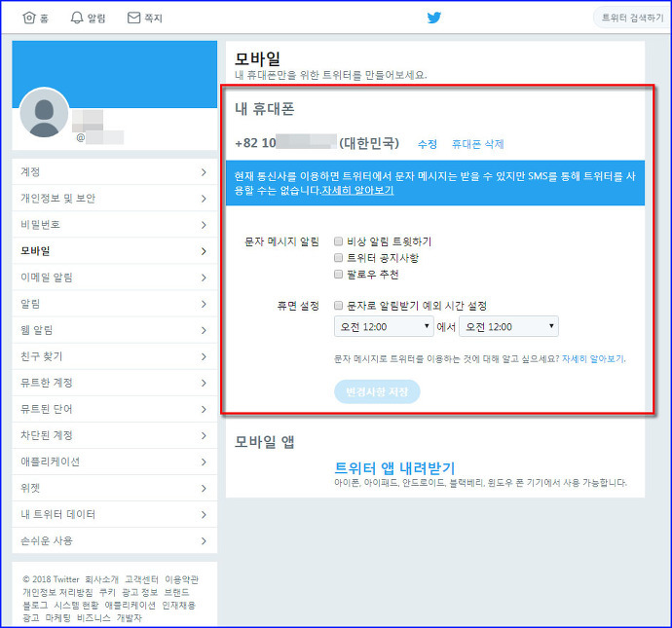Screen dimensions: 672x628
Task: Click the Home (홈) house icon
Action: click(29, 18)
